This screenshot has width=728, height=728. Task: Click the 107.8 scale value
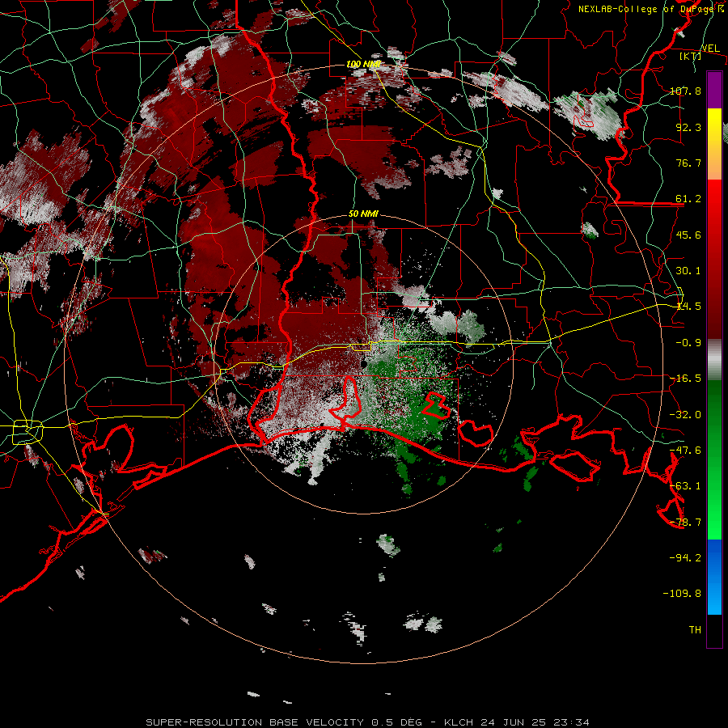point(686,91)
